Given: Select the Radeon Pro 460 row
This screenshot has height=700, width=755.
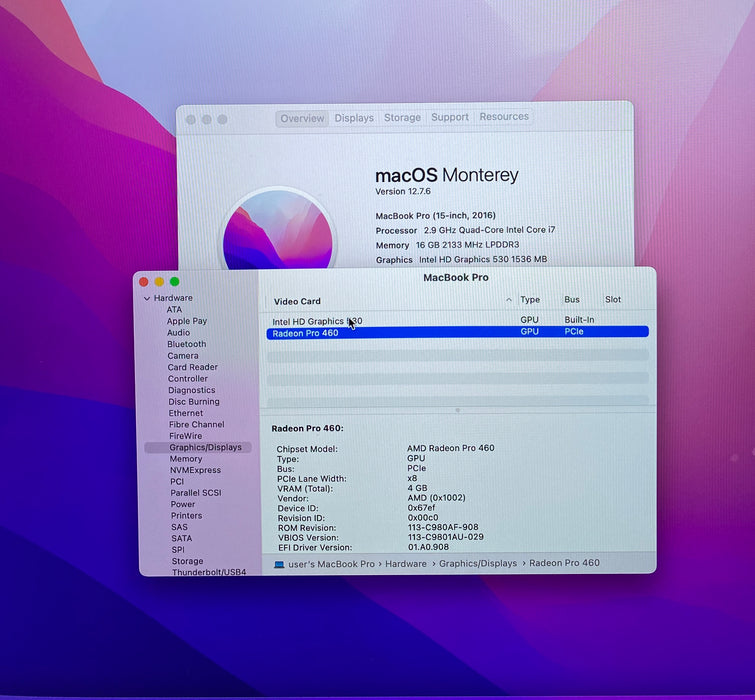Looking at the screenshot, I should pos(457,332).
